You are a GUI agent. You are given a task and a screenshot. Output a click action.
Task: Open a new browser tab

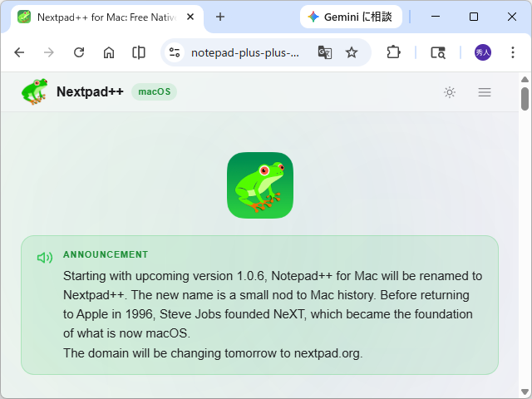point(220,17)
